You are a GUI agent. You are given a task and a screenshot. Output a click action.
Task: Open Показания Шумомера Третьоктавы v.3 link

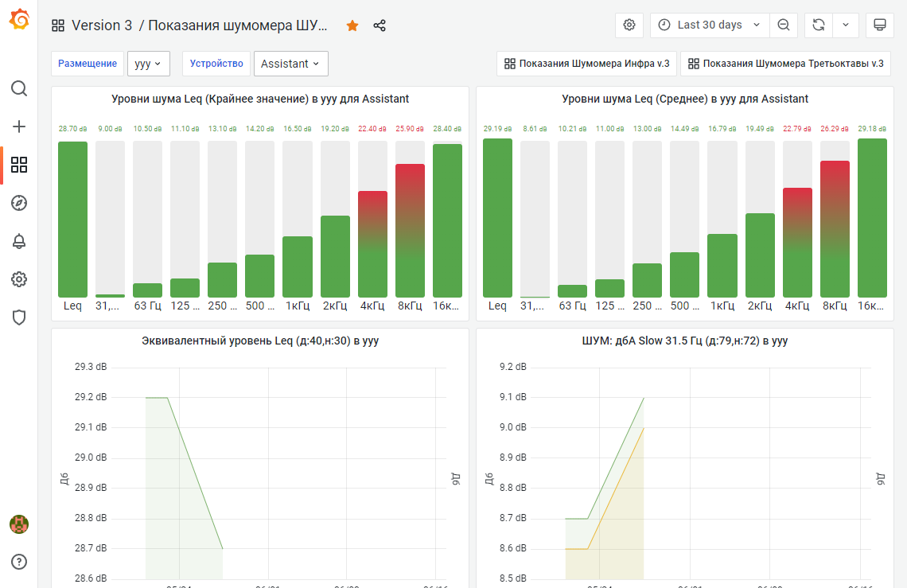(x=785, y=64)
